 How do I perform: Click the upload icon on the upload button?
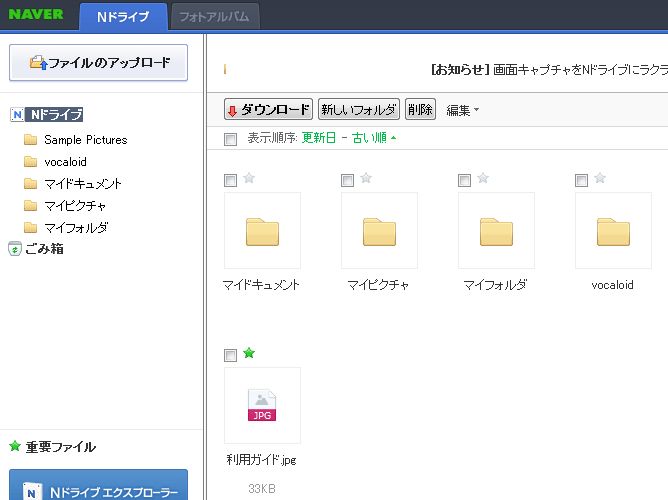[38, 63]
